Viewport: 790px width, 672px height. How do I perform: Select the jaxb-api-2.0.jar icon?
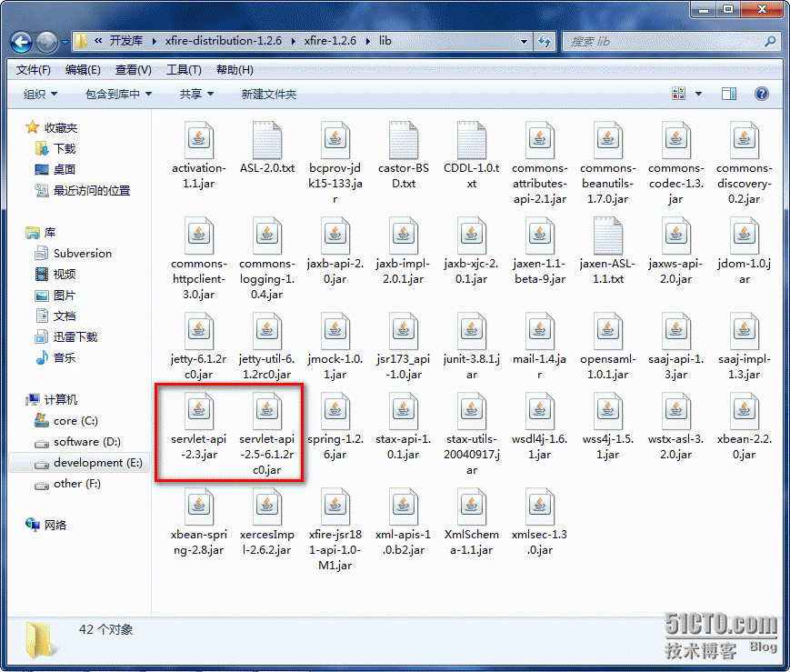coord(335,236)
